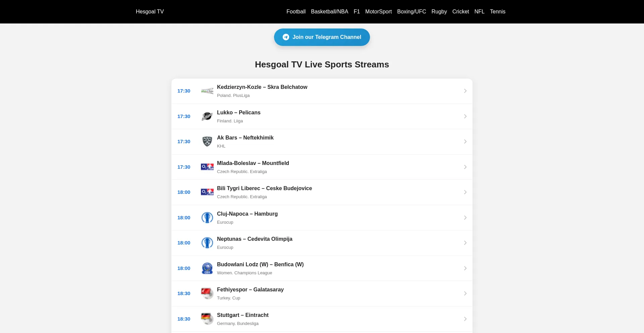Click the Eurocup logo beside Cluj-Napoca – Hamburg
This screenshot has height=333, width=644.
click(x=207, y=218)
